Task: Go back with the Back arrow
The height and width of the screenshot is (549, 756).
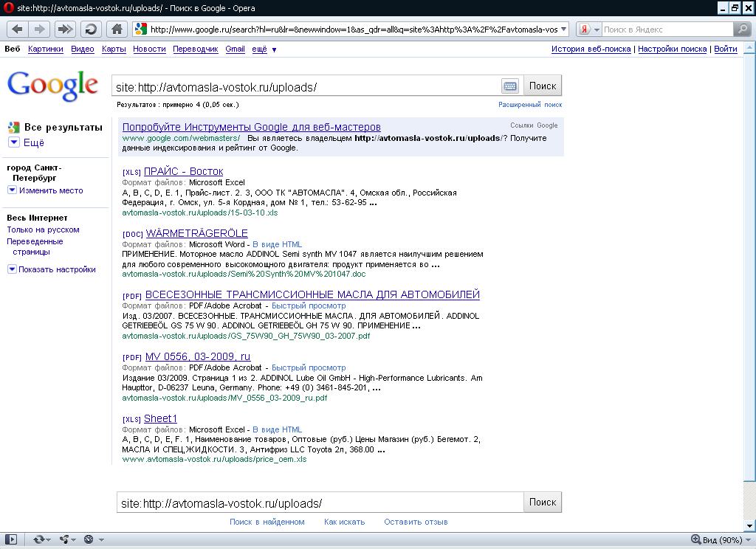Action: point(18,30)
